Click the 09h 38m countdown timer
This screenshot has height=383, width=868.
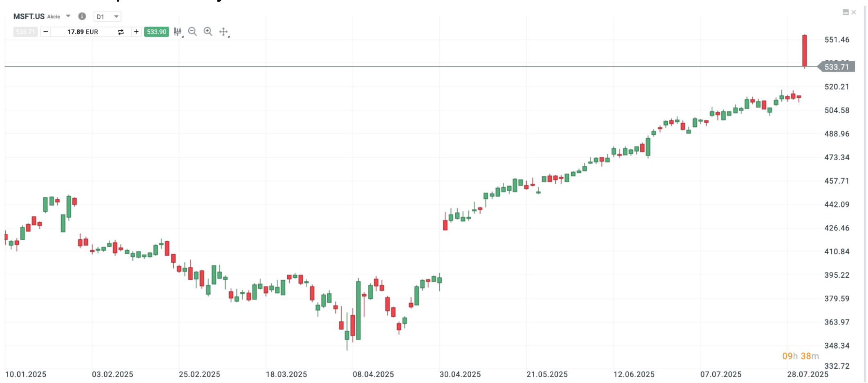coord(800,356)
